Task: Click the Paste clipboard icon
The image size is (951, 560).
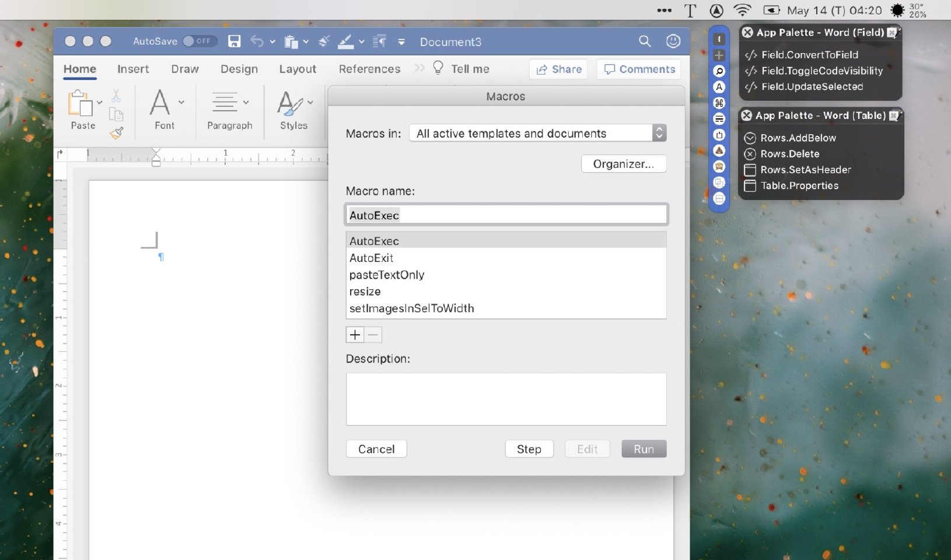Action: click(x=81, y=105)
